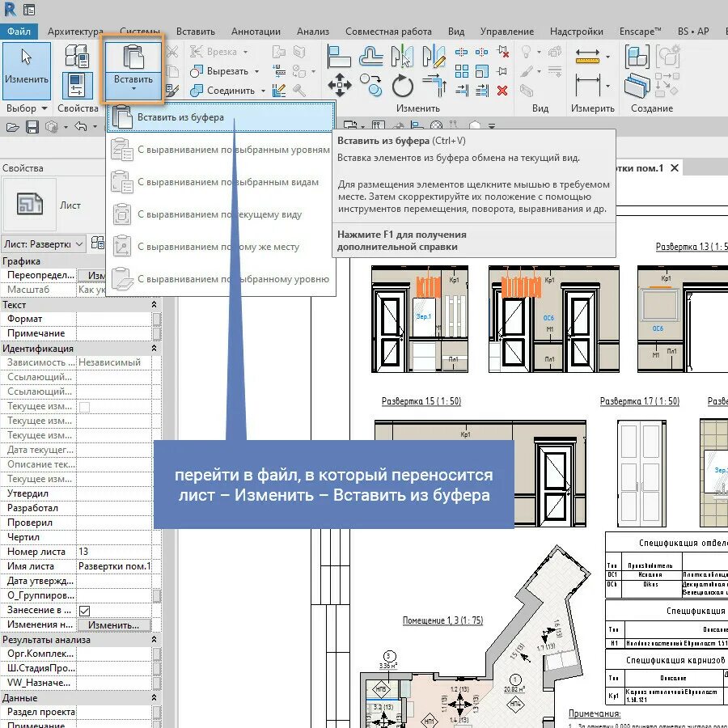Select Trim/Extend to Corner tool
This screenshot has height=728, width=728.
pos(434,86)
